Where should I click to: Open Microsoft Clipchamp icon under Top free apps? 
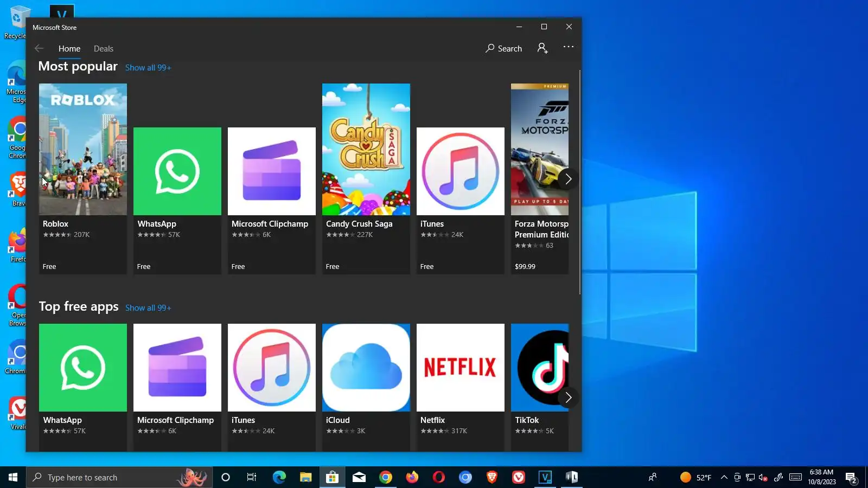[x=177, y=368]
